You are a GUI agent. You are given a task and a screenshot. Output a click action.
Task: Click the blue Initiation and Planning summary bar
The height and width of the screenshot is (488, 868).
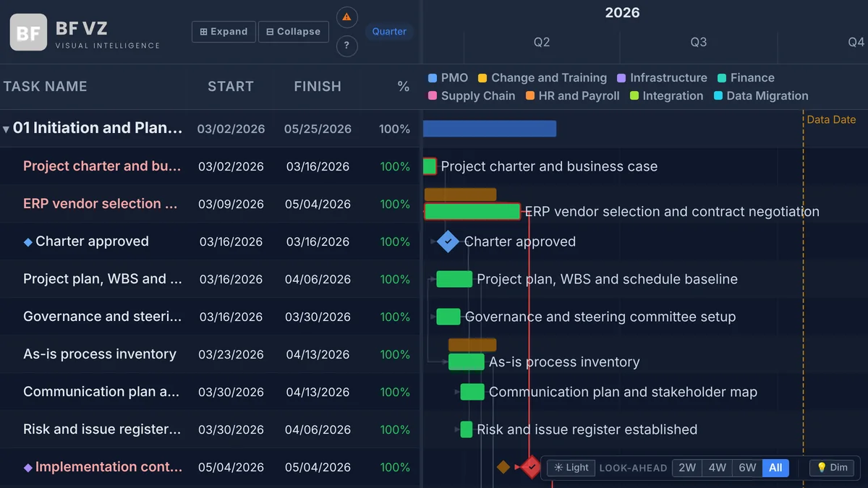click(490, 129)
